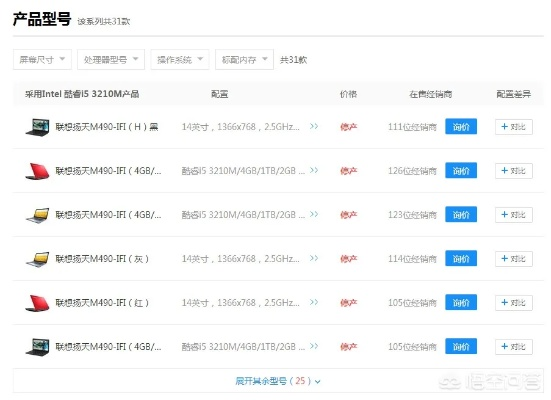Click 询价 button for M490-IFI（灰）

461,258
